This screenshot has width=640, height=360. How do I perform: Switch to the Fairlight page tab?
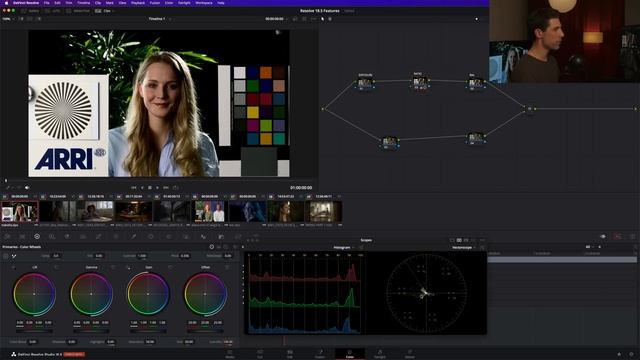pyautogui.click(x=380, y=354)
